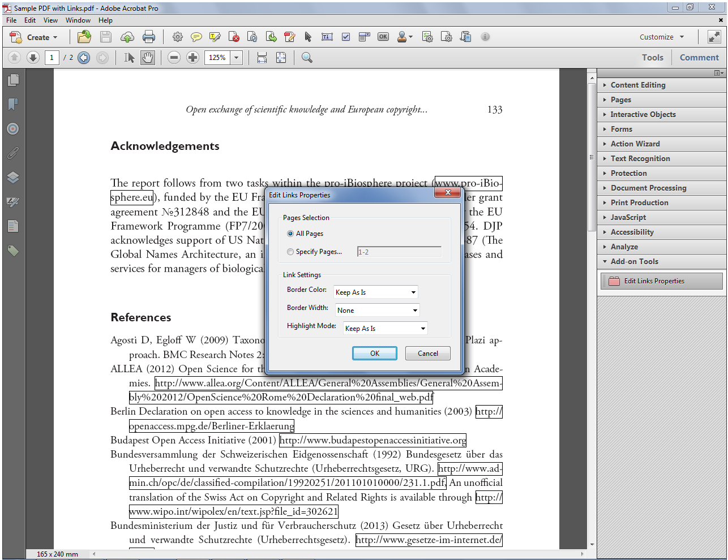Choose the Specify Pages radio button
Viewport: 728px width, 560px height.
290,252
